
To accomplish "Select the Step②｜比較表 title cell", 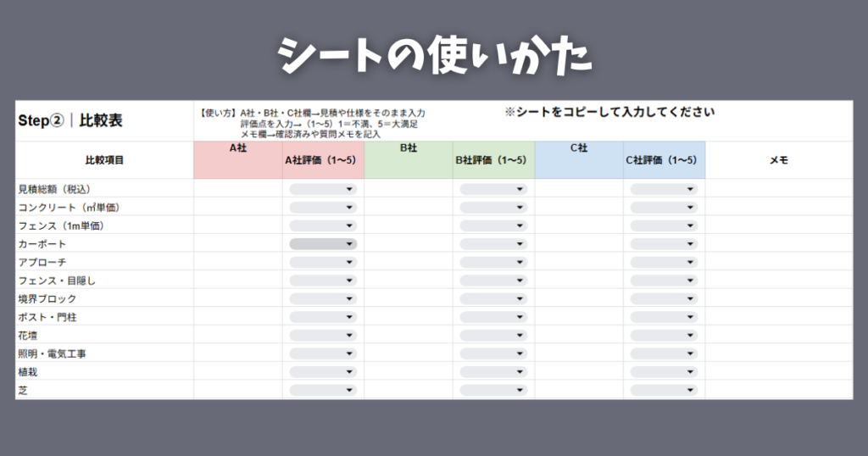I will coord(70,120).
